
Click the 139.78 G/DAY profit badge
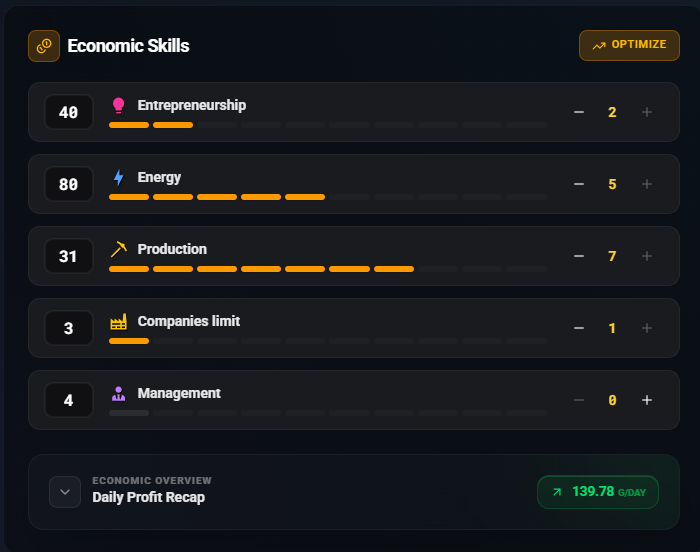[x=598, y=492]
